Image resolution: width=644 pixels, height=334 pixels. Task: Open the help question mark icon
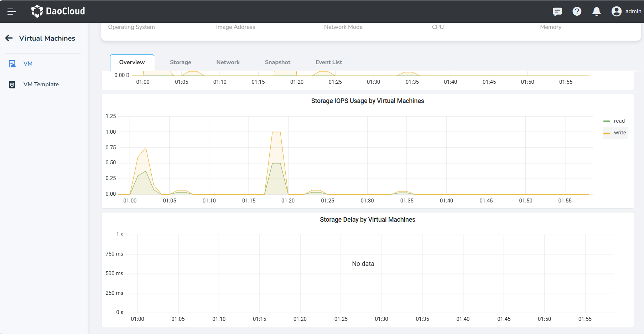click(577, 11)
